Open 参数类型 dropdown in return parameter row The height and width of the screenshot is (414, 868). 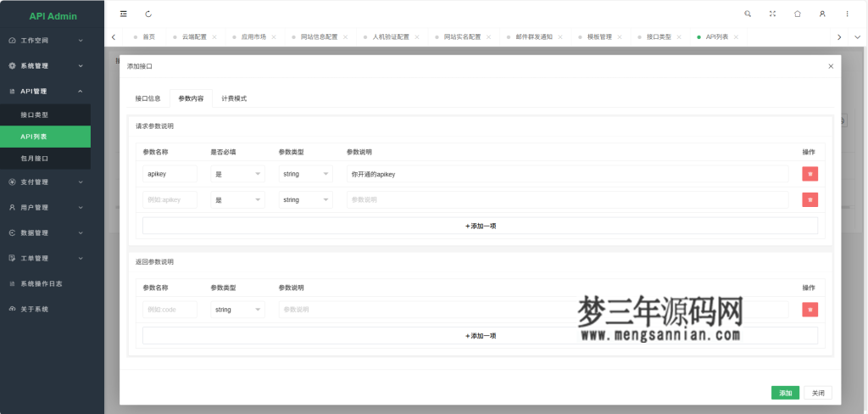coord(237,310)
